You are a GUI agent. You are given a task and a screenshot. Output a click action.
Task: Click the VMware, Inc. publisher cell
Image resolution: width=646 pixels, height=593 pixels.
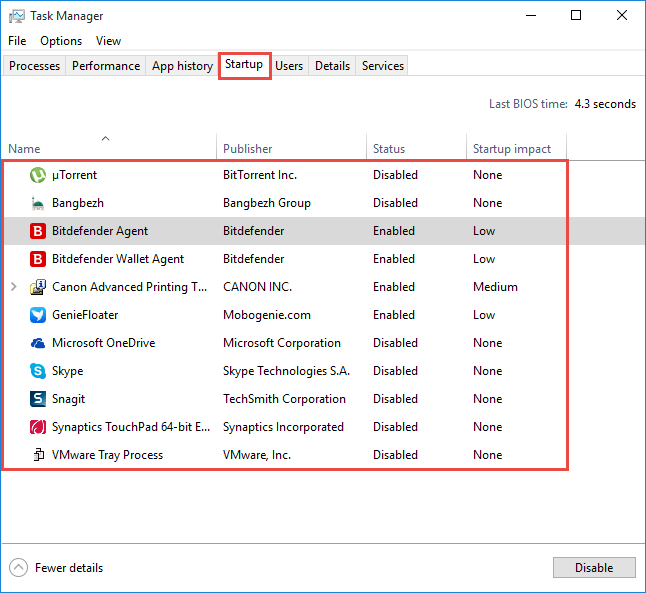click(257, 455)
